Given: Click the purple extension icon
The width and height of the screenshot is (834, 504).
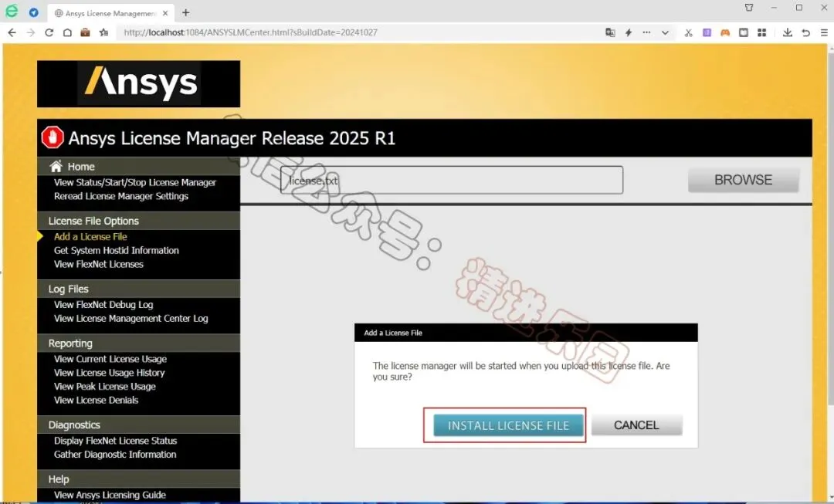Looking at the screenshot, I should point(707,32).
